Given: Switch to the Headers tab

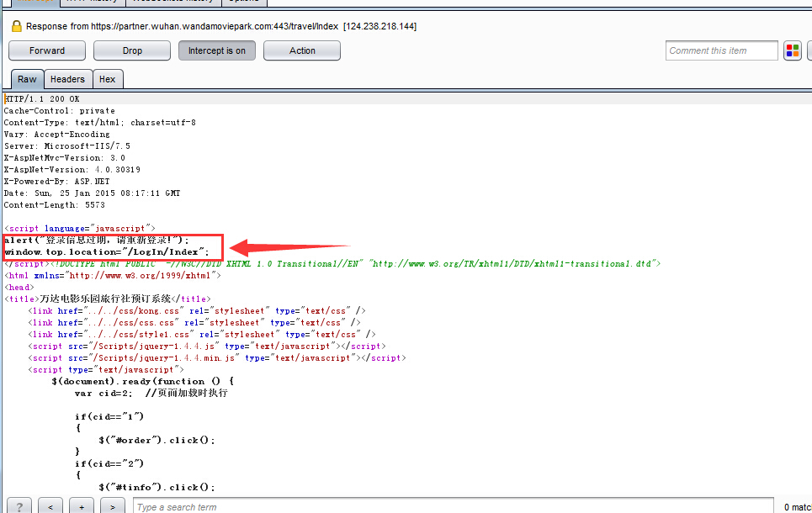Looking at the screenshot, I should (x=68, y=79).
